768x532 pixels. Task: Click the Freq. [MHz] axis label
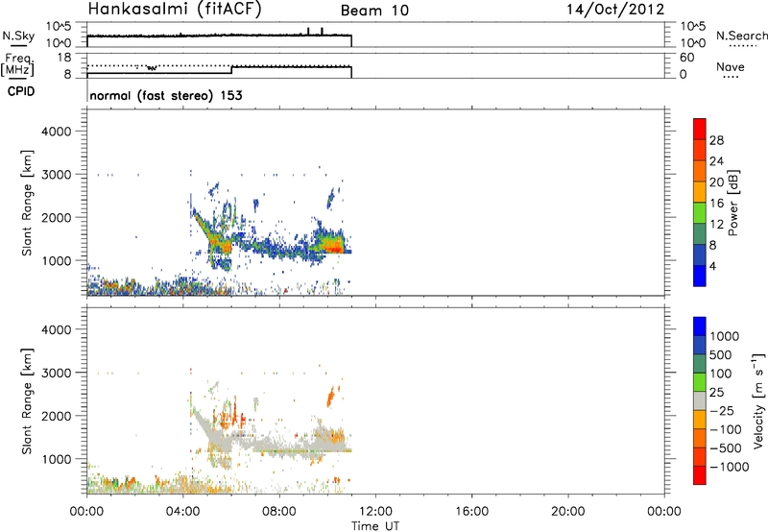(18, 64)
